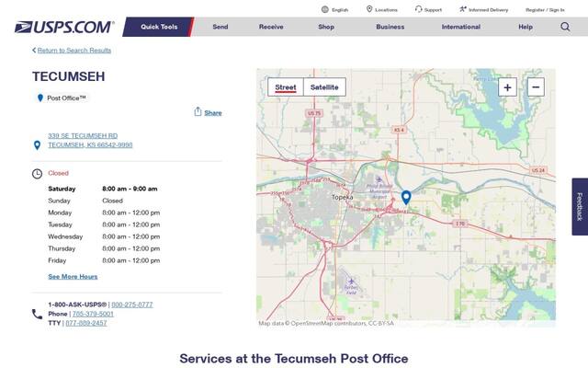Click the 785-379-5001 phone link

coord(93,314)
